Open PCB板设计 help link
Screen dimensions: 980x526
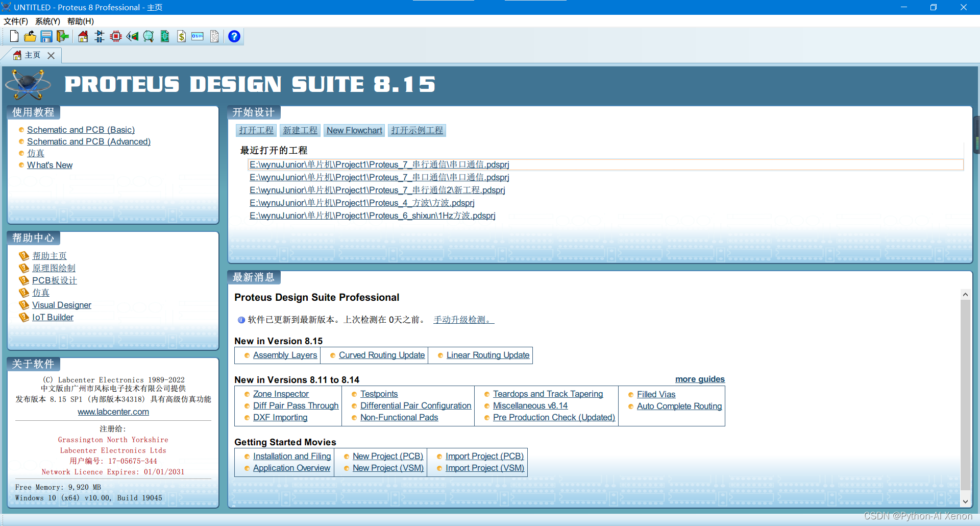tap(55, 280)
